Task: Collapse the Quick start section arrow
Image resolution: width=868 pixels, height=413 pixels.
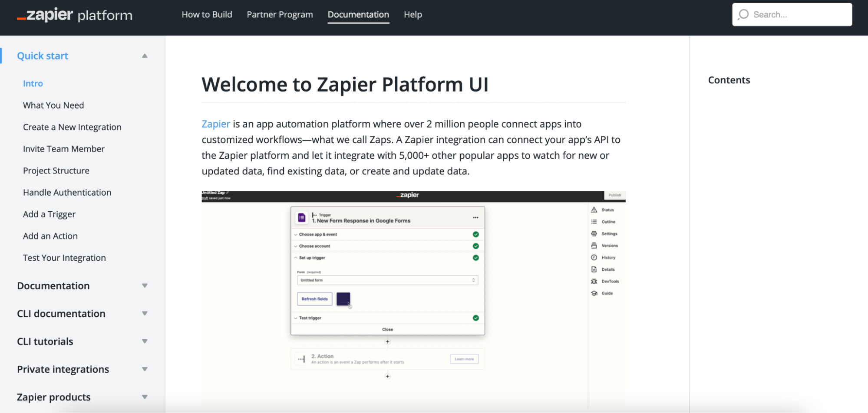Action: pos(145,56)
